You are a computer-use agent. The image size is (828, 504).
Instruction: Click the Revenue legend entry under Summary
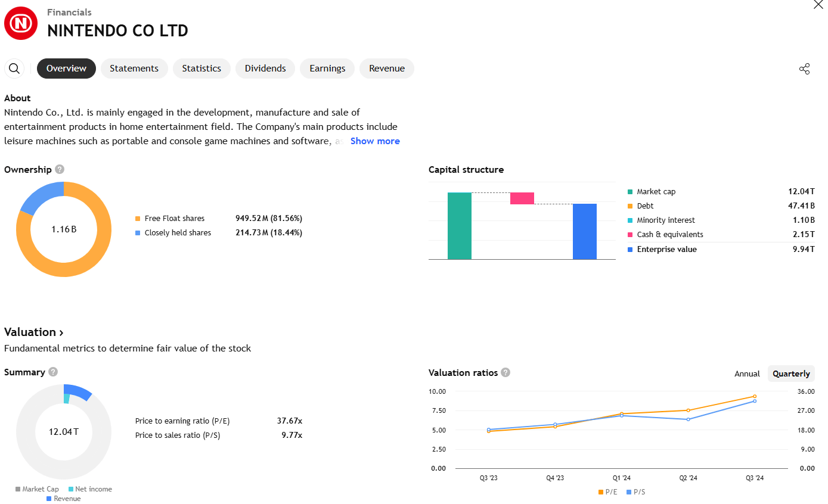pos(64,499)
